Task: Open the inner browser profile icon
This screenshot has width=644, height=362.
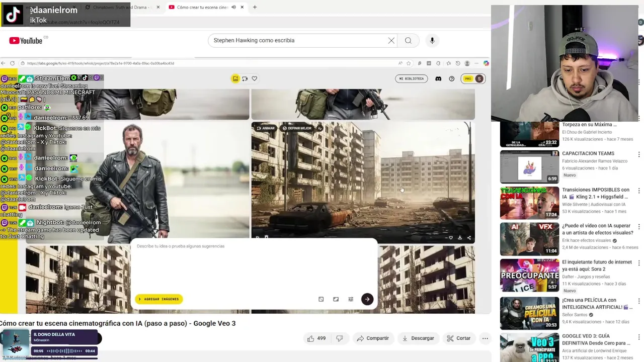Action: tap(467, 63)
